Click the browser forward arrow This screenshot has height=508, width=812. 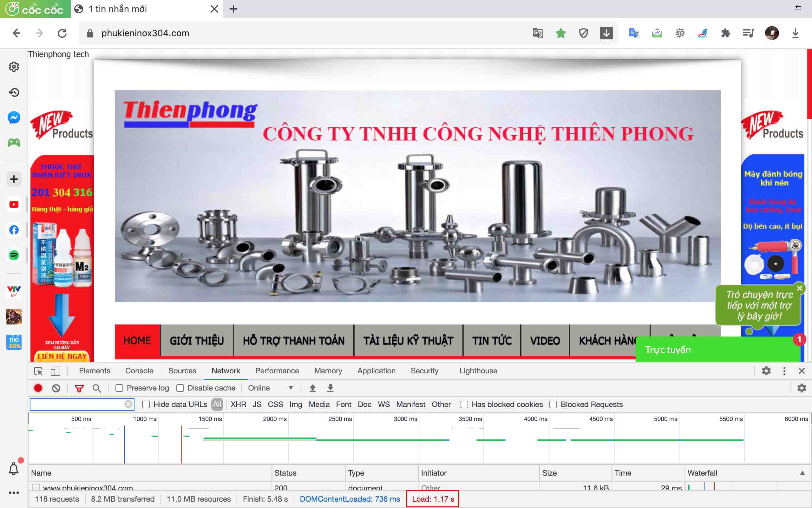(39, 33)
